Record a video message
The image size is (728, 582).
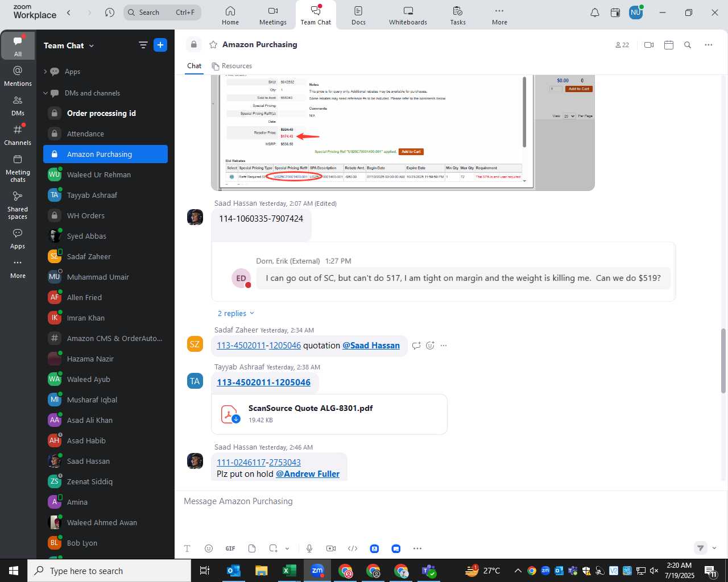pos(331,548)
